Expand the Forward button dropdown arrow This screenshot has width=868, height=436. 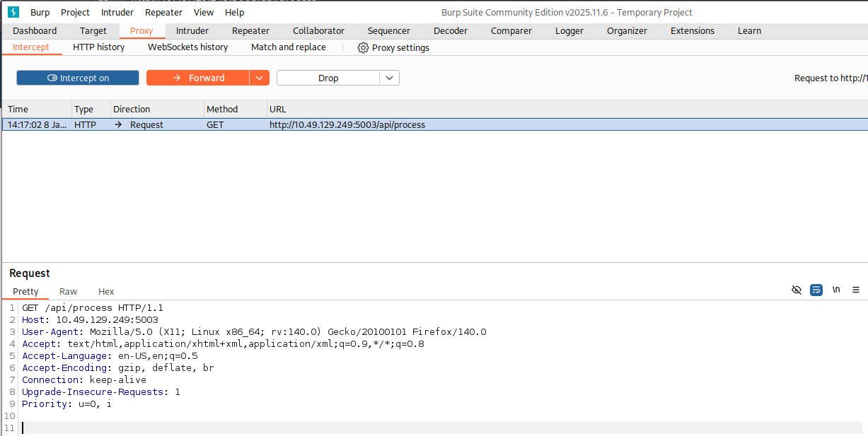260,78
